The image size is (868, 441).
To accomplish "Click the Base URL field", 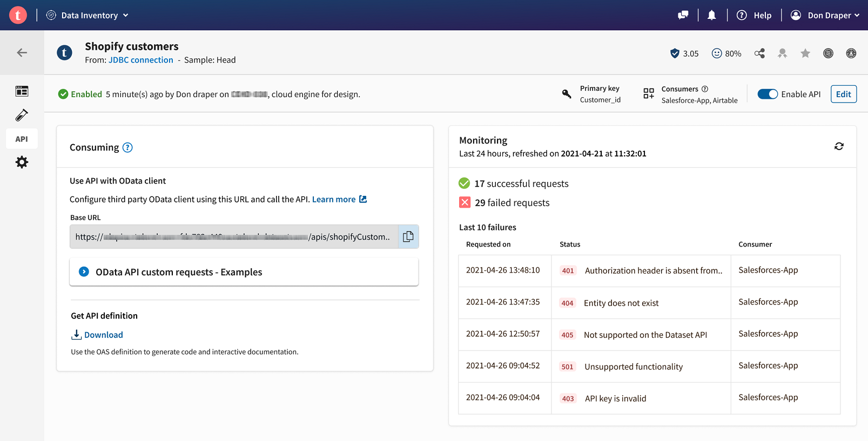I will pyautogui.click(x=233, y=236).
